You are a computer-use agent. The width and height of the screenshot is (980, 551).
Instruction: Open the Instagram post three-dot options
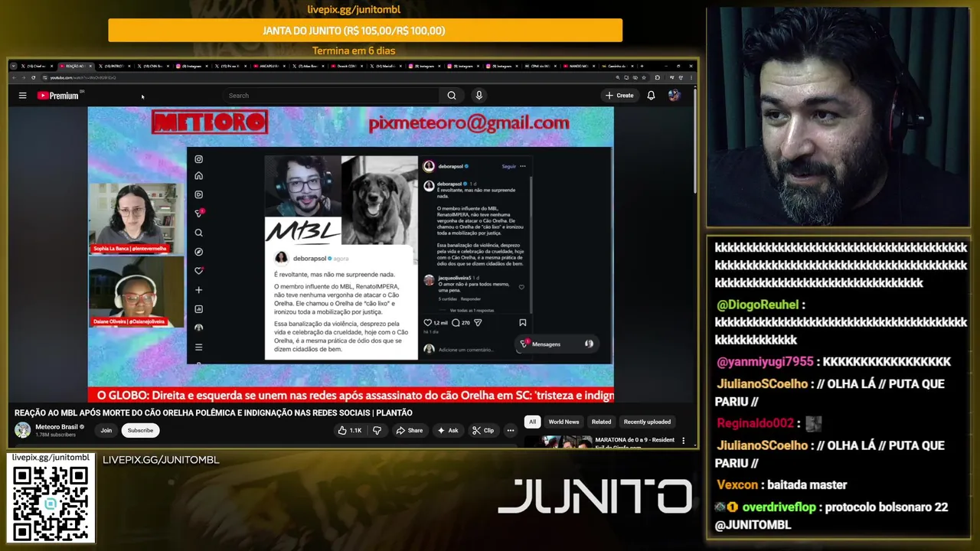click(x=523, y=166)
